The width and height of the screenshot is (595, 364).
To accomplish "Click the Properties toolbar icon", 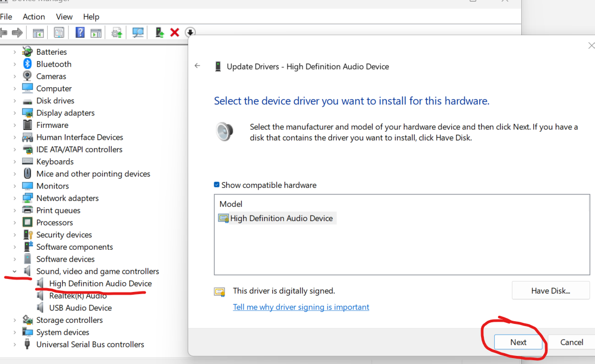I will coord(59,32).
